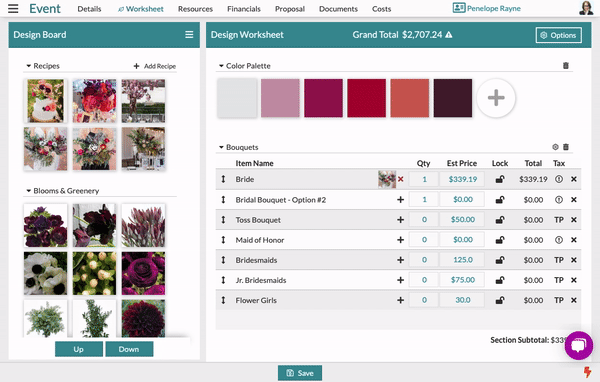Toggle lock on Bride row

[x=500, y=179]
